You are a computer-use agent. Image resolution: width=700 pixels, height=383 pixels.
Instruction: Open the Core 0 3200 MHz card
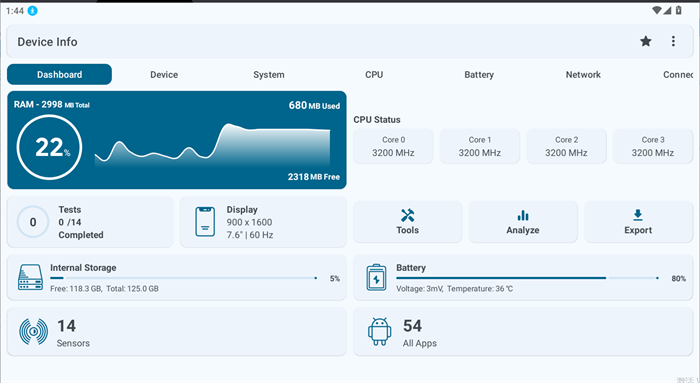pos(393,146)
